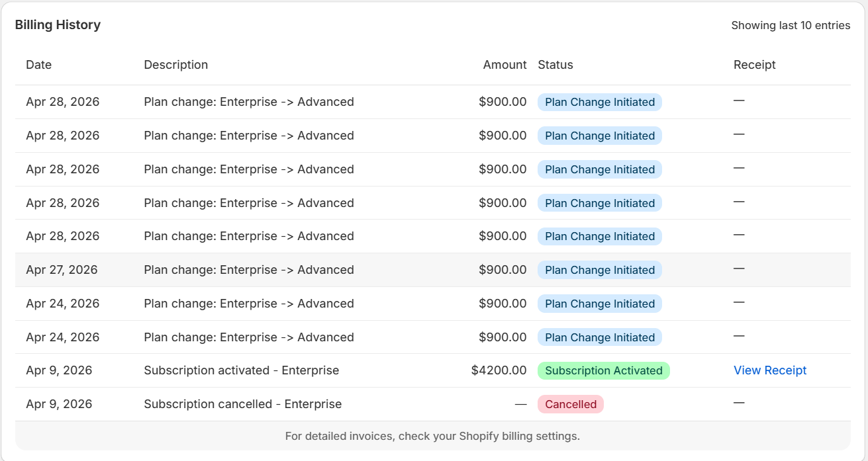This screenshot has height=461, width=868.
Task: Click the $900.00 amount in the Apr 27 row
Action: tap(503, 270)
